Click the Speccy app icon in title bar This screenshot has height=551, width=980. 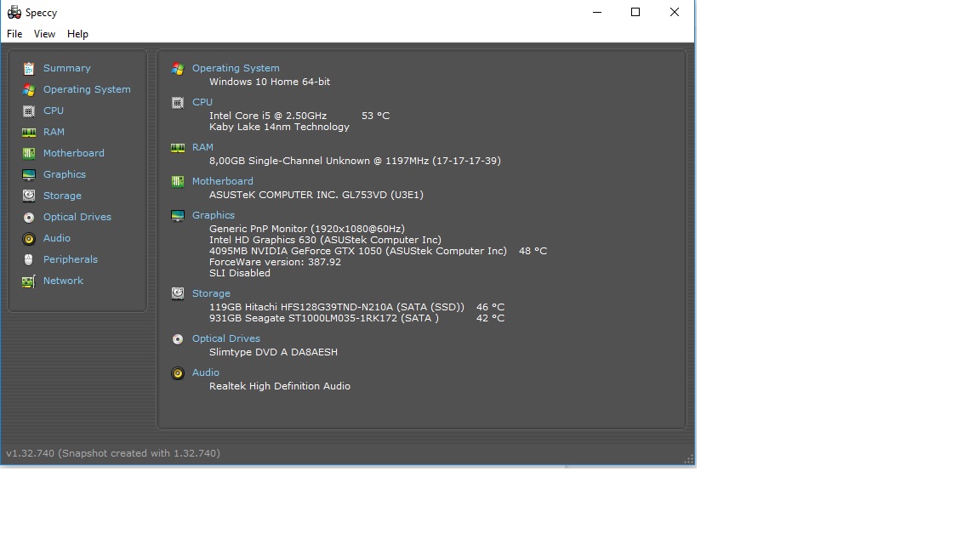point(14,13)
